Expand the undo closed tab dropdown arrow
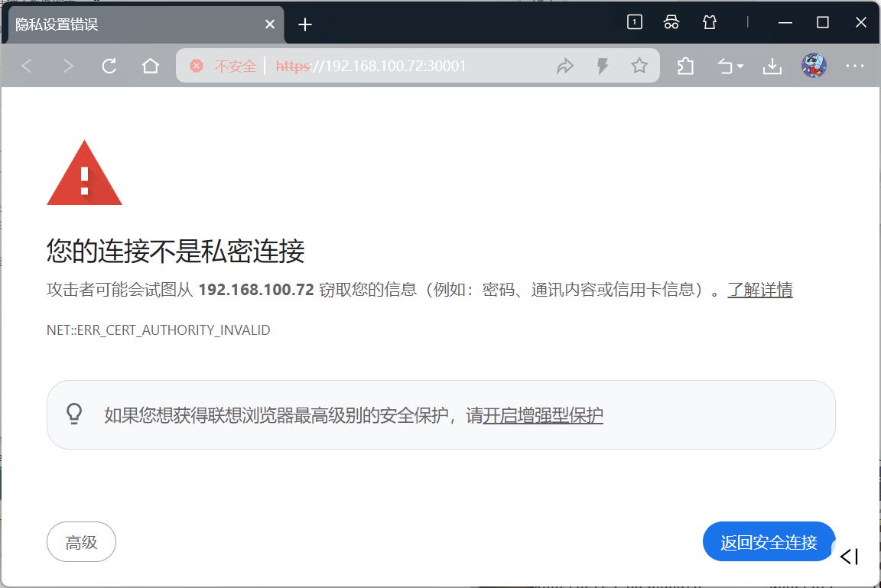This screenshot has width=881, height=588. point(740,67)
